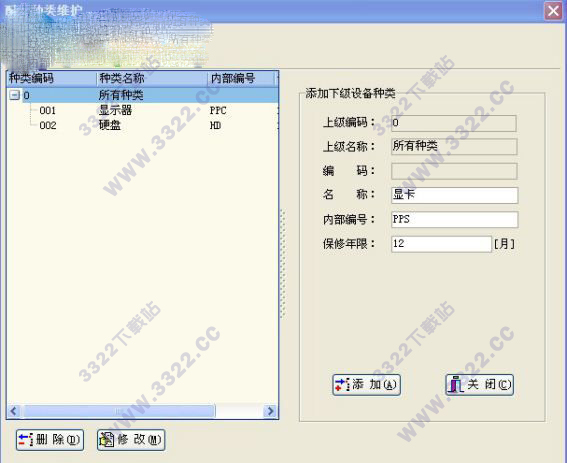
Task: Focus the 保修年限 months field
Action: coord(441,244)
